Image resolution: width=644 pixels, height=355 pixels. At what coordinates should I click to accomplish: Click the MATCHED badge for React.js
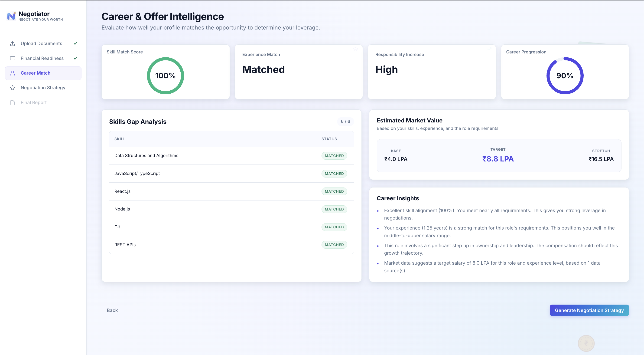[x=334, y=191]
